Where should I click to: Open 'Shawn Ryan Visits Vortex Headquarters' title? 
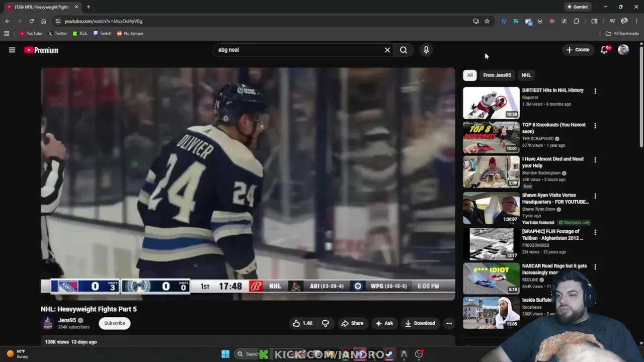tap(555, 199)
